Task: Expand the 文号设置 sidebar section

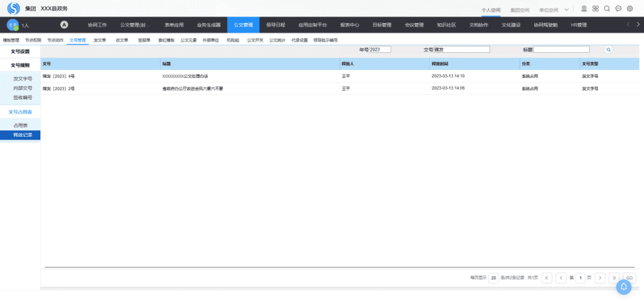Action: click(x=20, y=52)
